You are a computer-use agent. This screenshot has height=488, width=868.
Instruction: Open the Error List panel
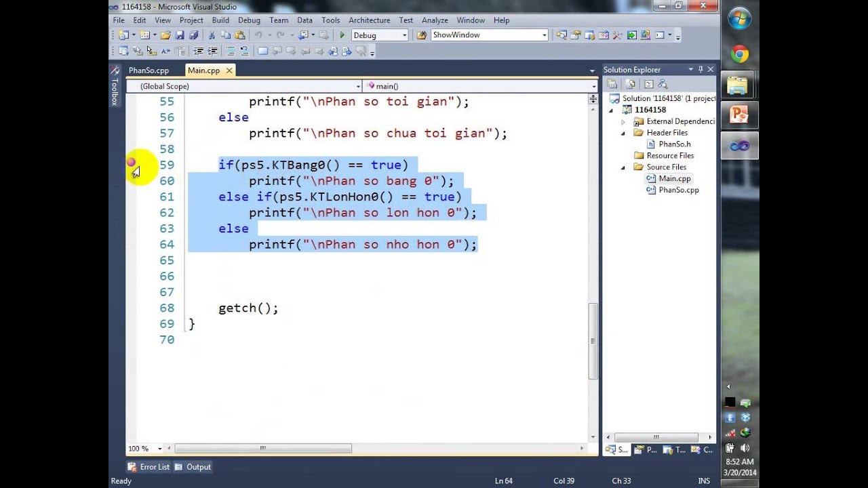149,467
